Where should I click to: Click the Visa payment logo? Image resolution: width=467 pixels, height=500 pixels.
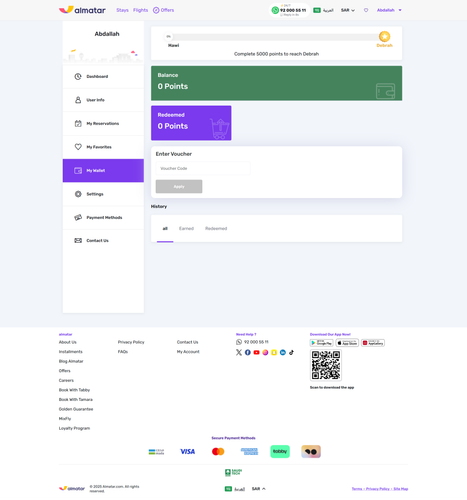(x=187, y=451)
